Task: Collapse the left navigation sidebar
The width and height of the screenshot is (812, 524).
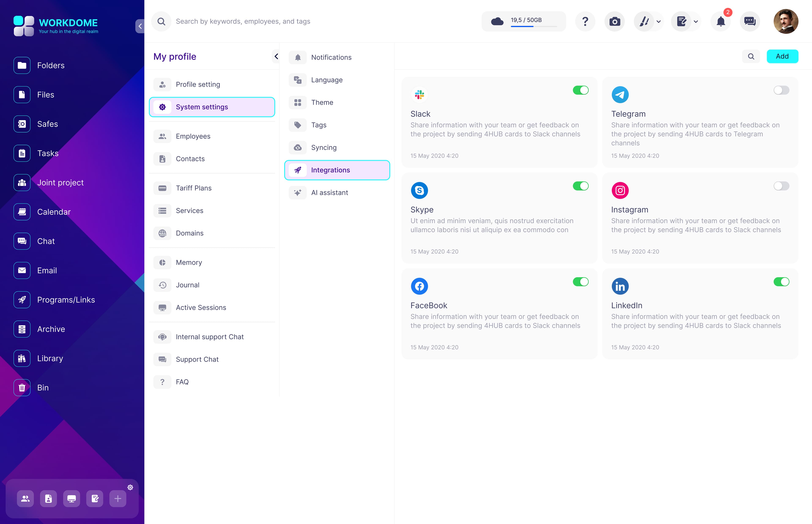Action: (140, 26)
